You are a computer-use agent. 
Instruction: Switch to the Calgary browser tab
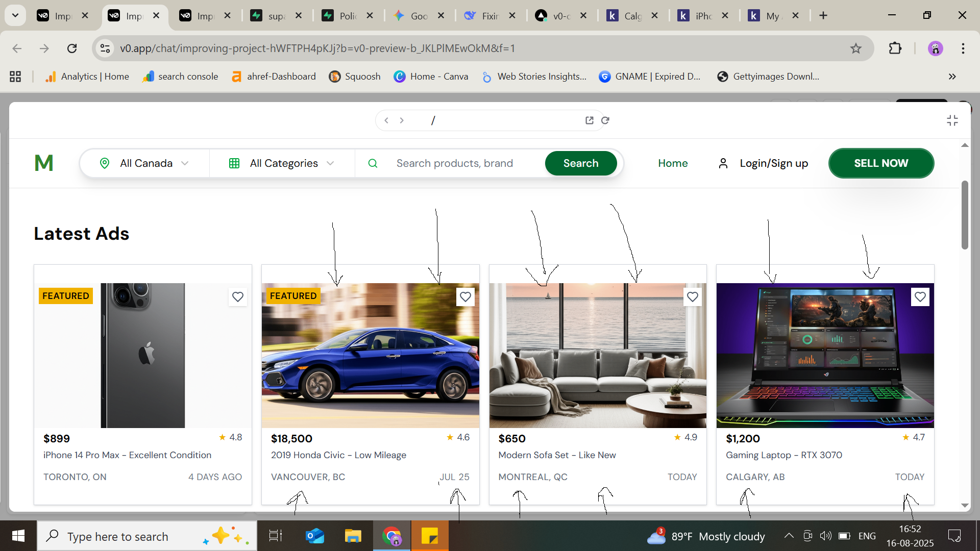631,15
